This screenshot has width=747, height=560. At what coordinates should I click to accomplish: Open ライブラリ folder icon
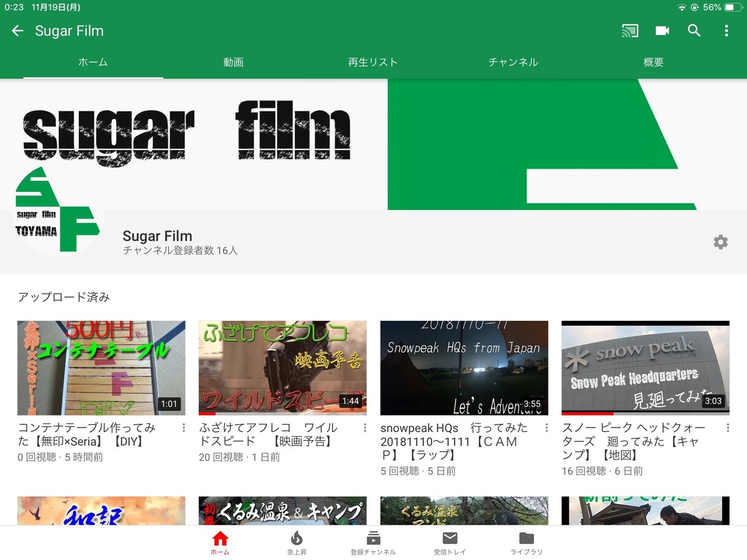527,543
